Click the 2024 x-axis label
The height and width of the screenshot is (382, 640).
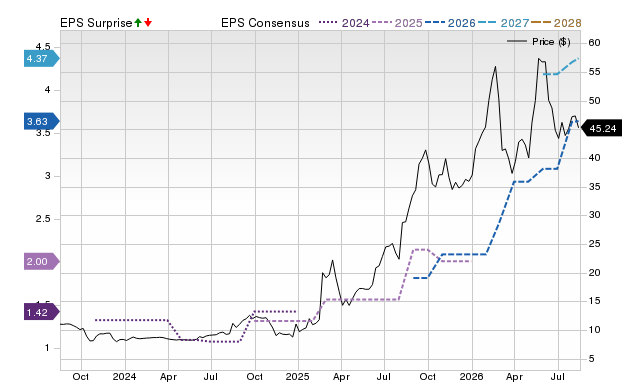(124, 376)
